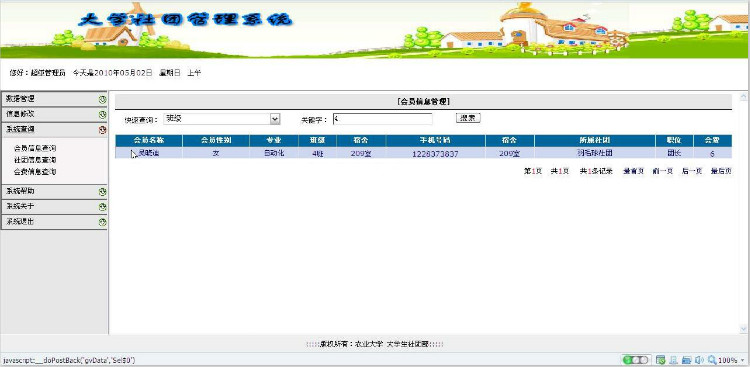This screenshot has height=367, width=750.
Task: Open 会费信息查询 in the sidebar
Action: pos(35,171)
